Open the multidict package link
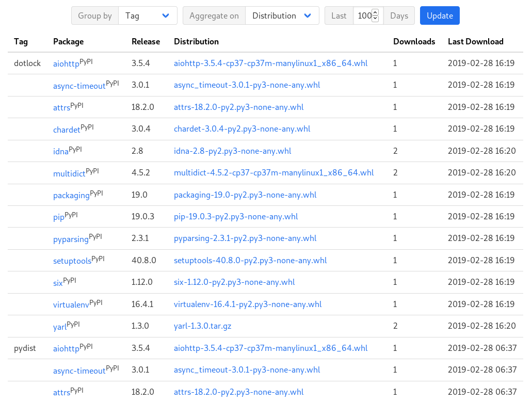The image size is (532, 402). [69, 173]
